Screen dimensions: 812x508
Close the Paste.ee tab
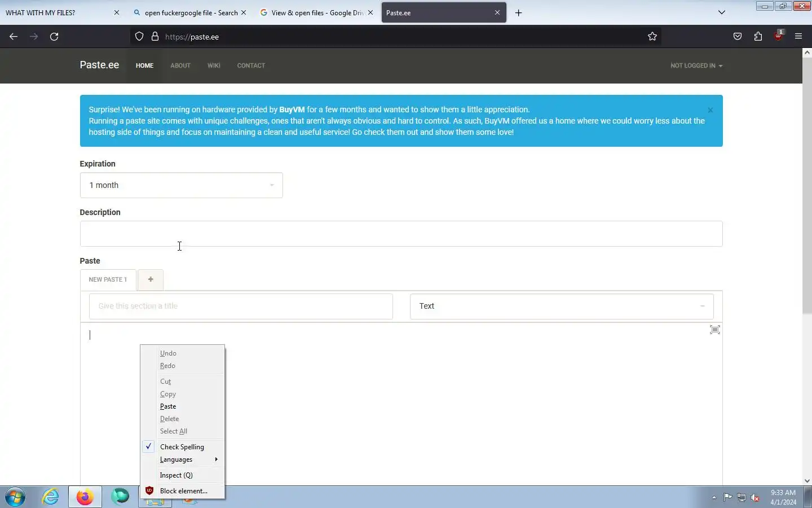point(497,12)
